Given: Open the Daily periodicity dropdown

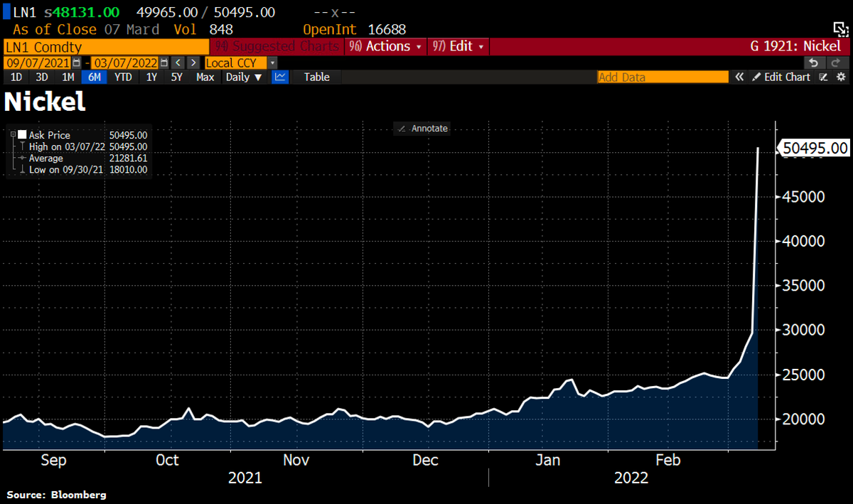Looking at the screenshot, I should click(x=244, y=77).
